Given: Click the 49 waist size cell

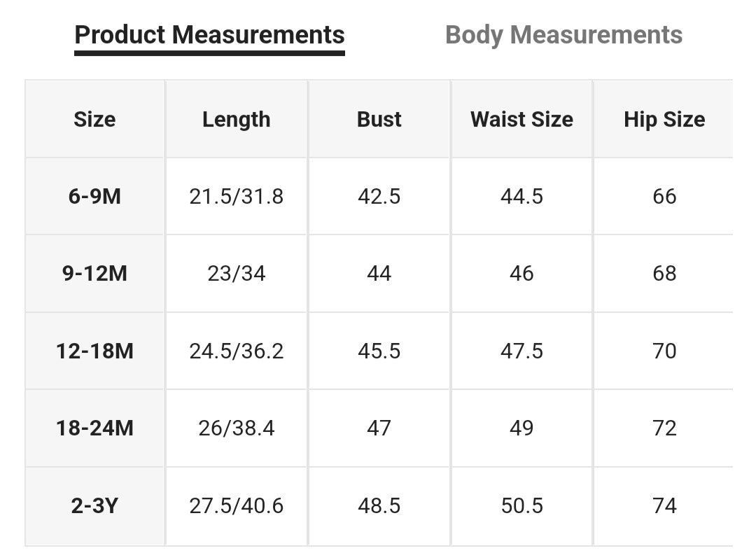Looking at the screenshot, I should (x=521, y=428).
